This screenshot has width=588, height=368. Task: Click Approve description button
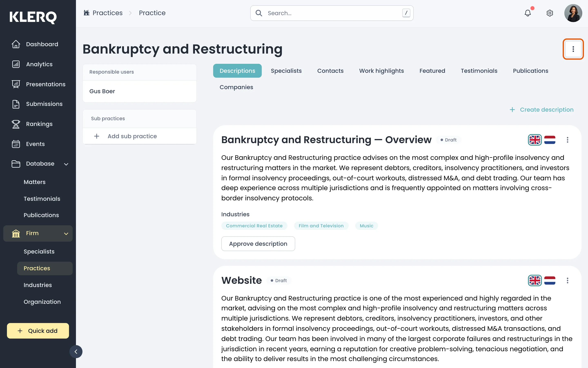(258, 244)
